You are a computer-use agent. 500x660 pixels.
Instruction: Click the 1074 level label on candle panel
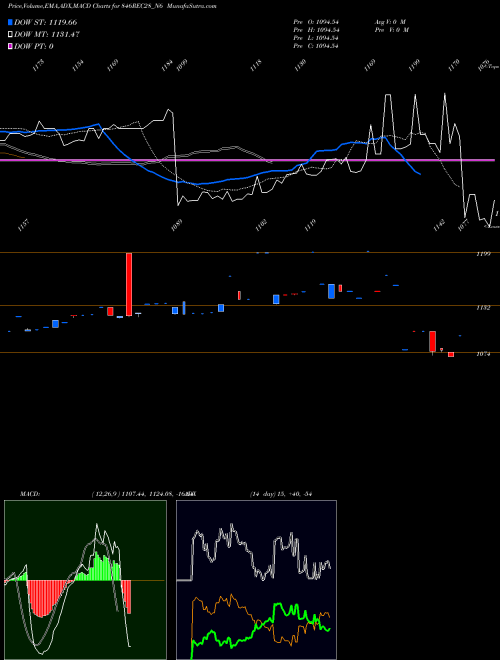coord(483,354)
